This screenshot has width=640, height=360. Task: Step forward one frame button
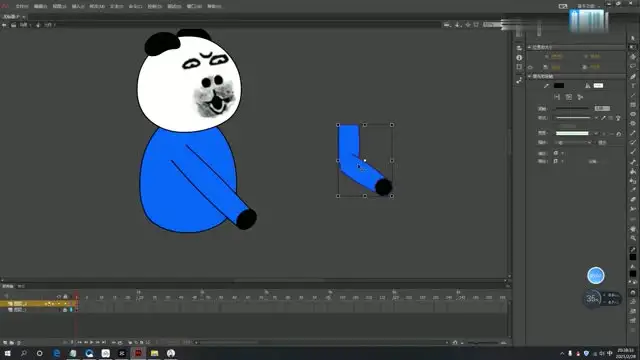(98, 342)
